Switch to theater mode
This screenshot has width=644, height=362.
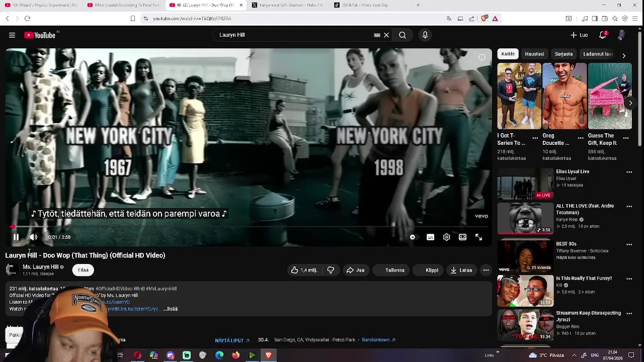click(462, 237)
